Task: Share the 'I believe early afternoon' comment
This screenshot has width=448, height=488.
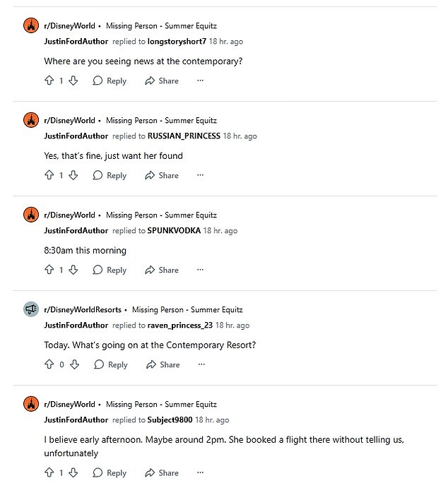Action: [x=162, y=473]
